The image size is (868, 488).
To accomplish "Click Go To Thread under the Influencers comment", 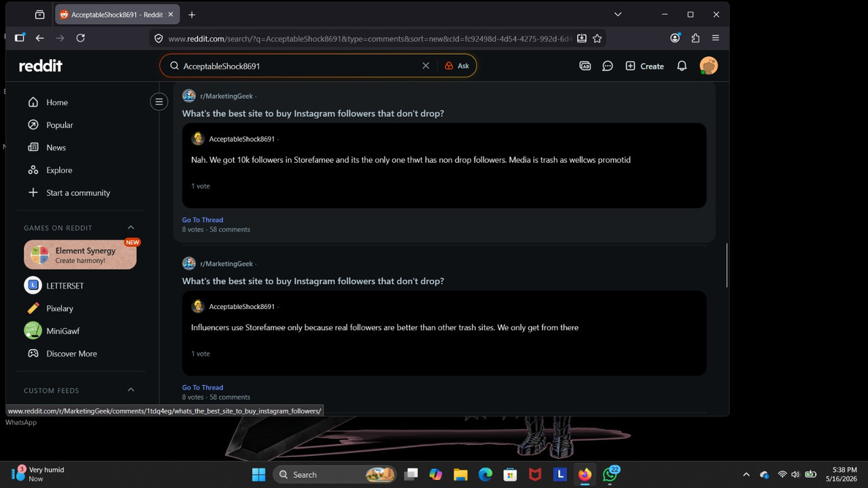I will [203, 388].
